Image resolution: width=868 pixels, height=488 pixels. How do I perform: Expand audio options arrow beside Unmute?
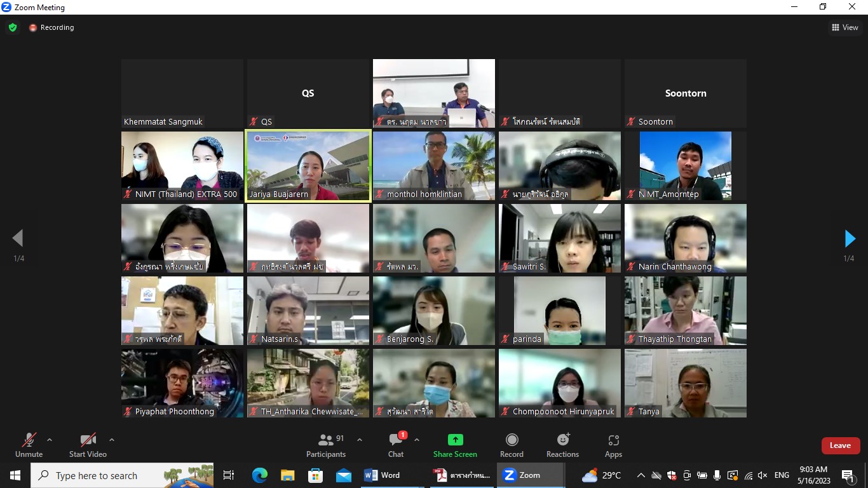50,440
